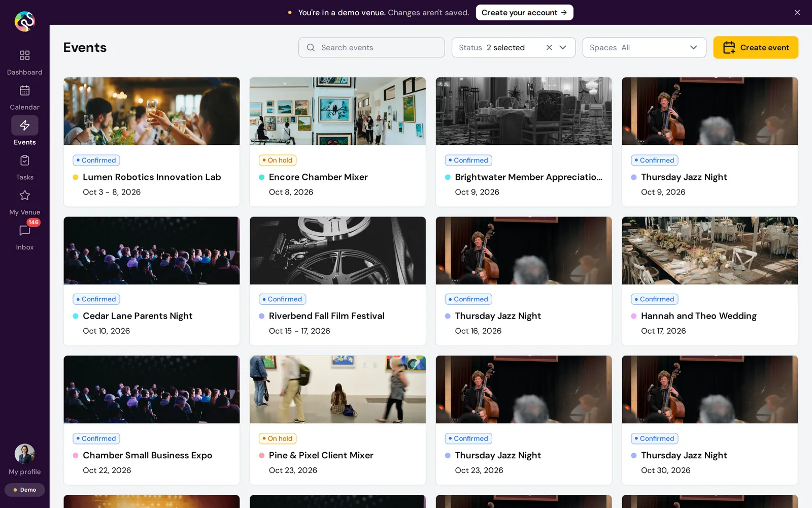Open Riverbend Fall Film Festival title
The height and width of the screenshot is (508, 812).
[326, 316]
